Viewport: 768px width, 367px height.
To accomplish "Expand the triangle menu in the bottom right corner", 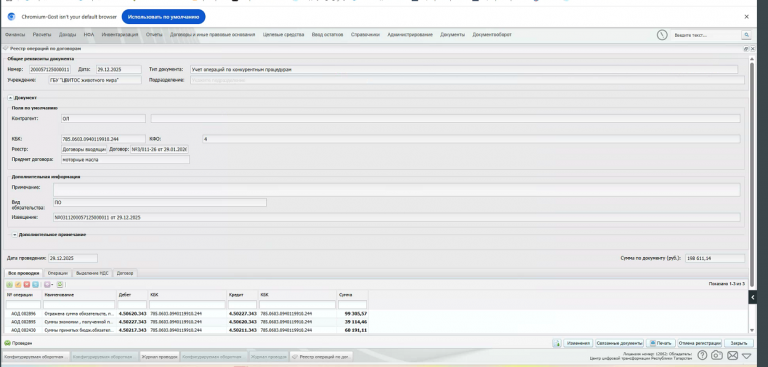I will point(746,356).
